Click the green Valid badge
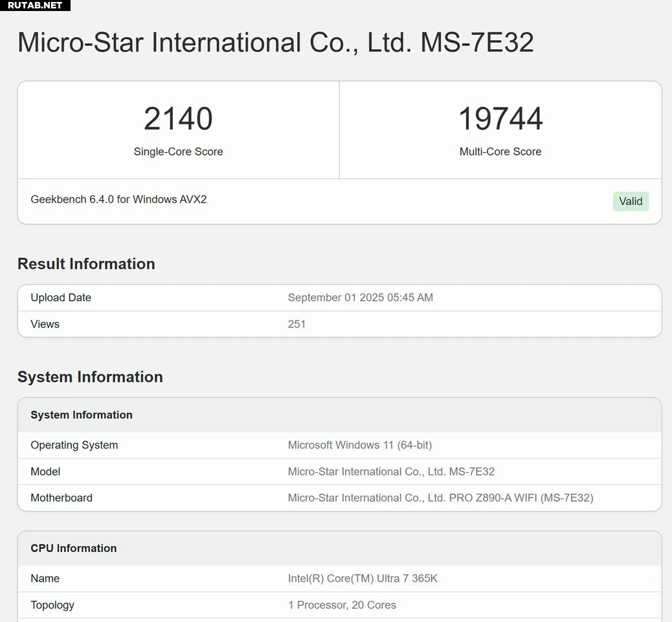The image size is (672, 622). pos(631,202)
